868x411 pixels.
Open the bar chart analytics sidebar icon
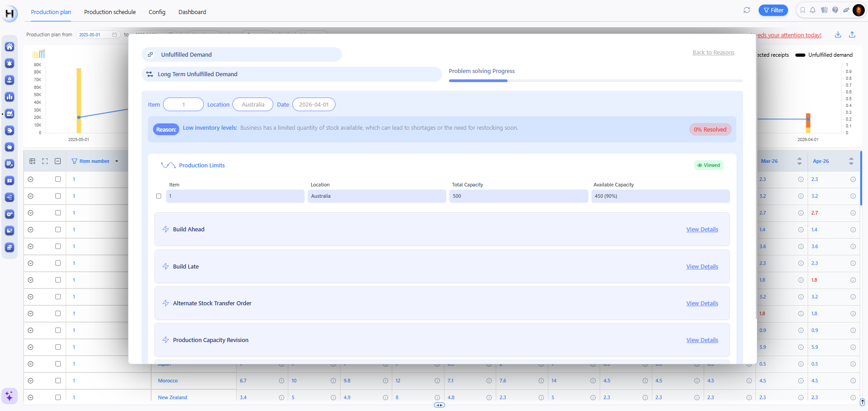(x=10, y=97)
